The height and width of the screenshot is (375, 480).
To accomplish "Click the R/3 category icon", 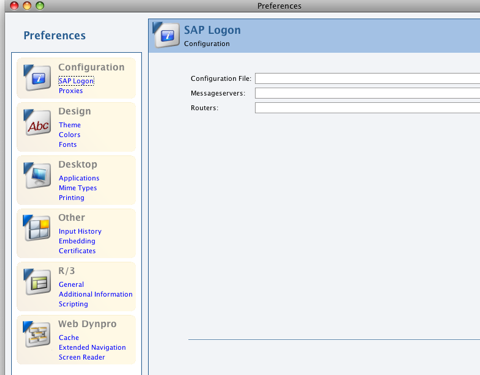I will [37, 282].
